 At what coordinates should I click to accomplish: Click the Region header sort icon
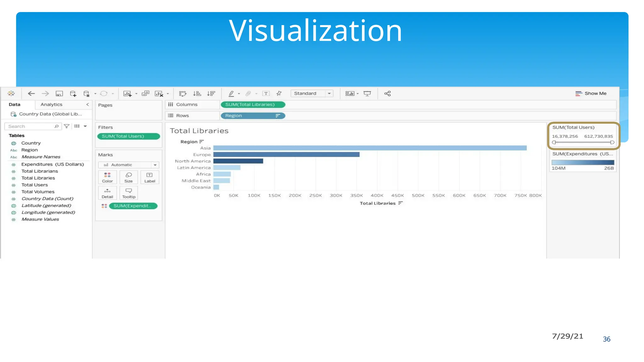(202, 142)
